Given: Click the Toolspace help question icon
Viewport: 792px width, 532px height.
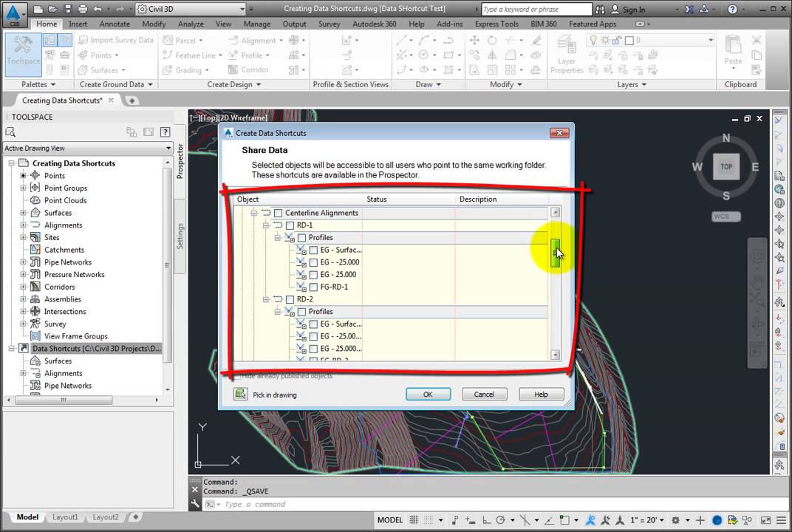Looking at the screenshot, I should [165, 132].
